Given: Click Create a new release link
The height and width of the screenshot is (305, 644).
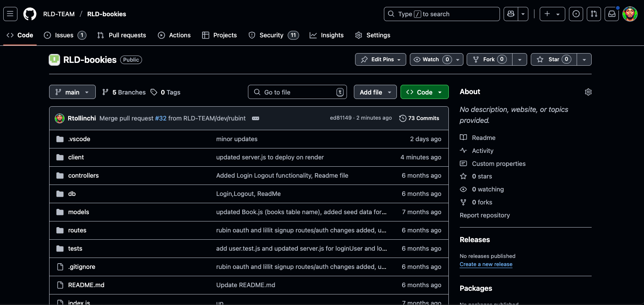Looking at the screenshot, I should (x=486, y=264).
